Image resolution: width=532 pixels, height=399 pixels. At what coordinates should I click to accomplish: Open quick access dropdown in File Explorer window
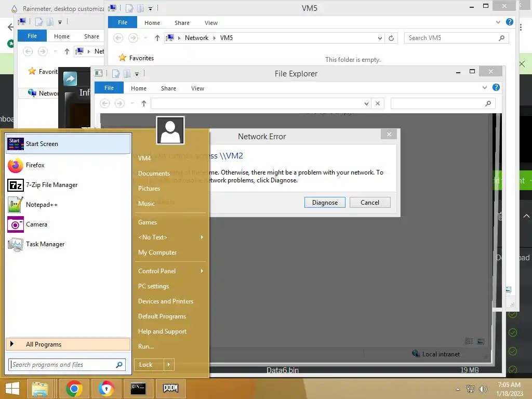coord(137,74)
